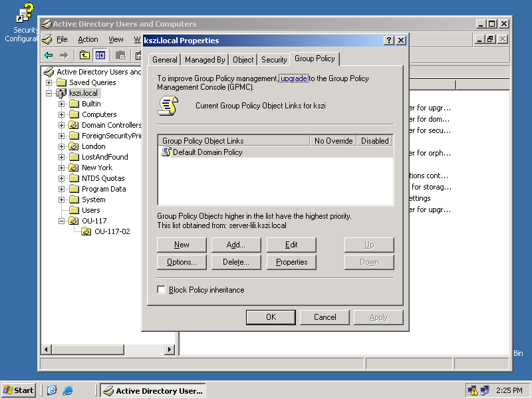Click the Builtin folder icon
Image resolution: width=532 pixels, height=399 pixels.
pos(74,104)
